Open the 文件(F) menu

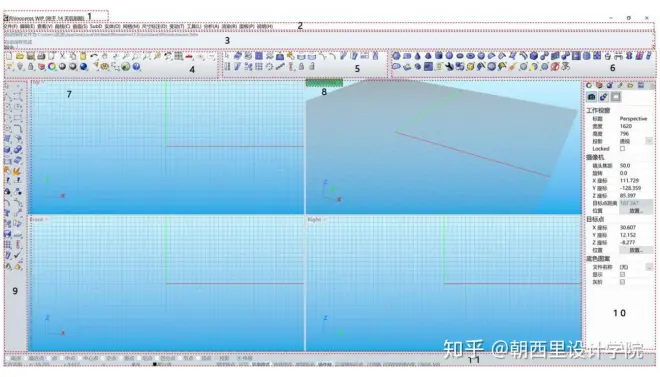click(x=11, y=26)
